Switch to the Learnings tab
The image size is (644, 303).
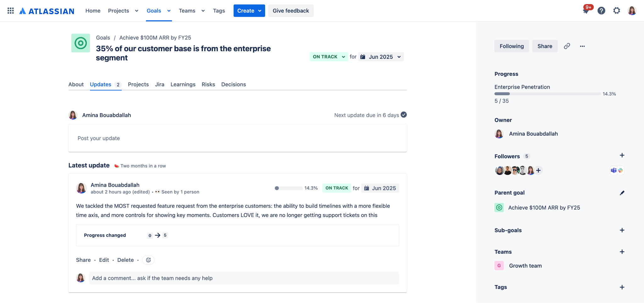click(183, 84)
